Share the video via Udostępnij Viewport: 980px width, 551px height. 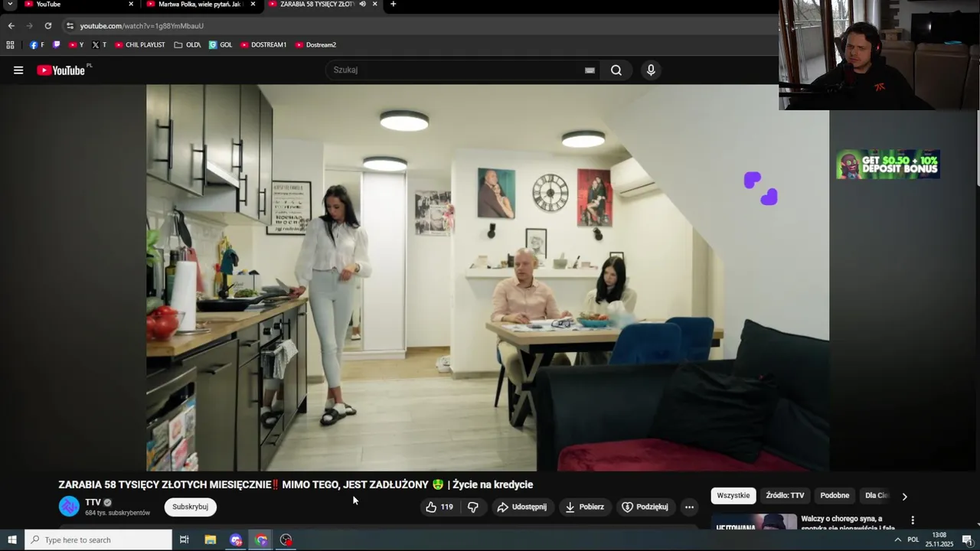click(521, 507)
